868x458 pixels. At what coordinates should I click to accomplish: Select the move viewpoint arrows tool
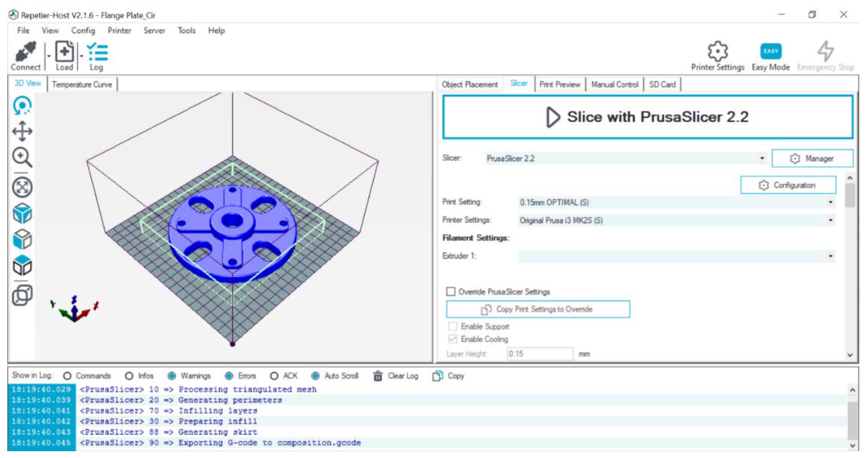(x=22, y=131)
